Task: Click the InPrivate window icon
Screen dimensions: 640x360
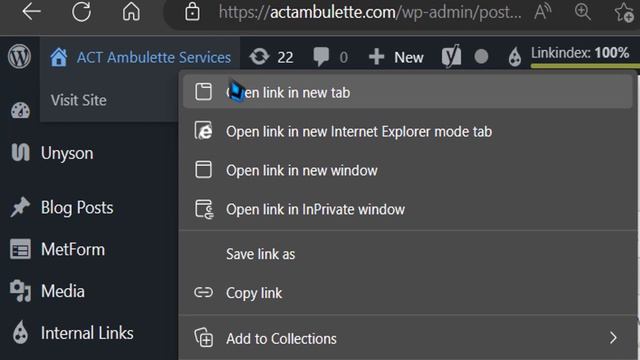Action: click(204, 209)
